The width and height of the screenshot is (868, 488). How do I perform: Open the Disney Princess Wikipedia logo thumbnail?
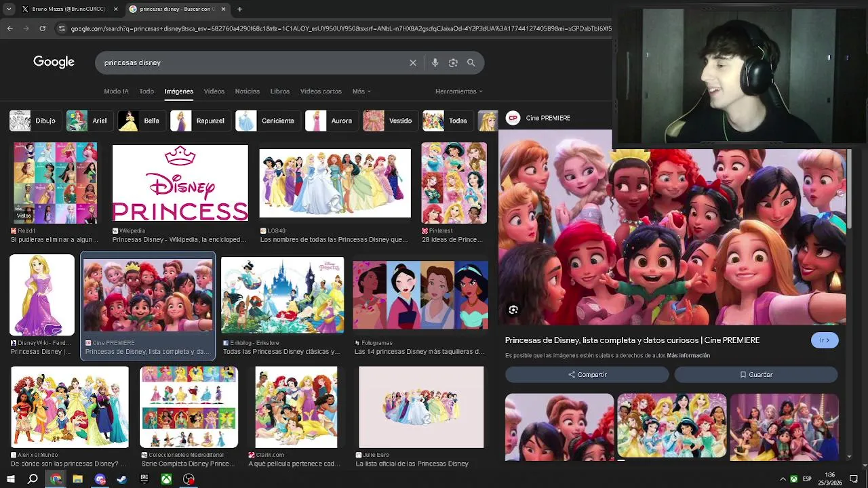180,183
